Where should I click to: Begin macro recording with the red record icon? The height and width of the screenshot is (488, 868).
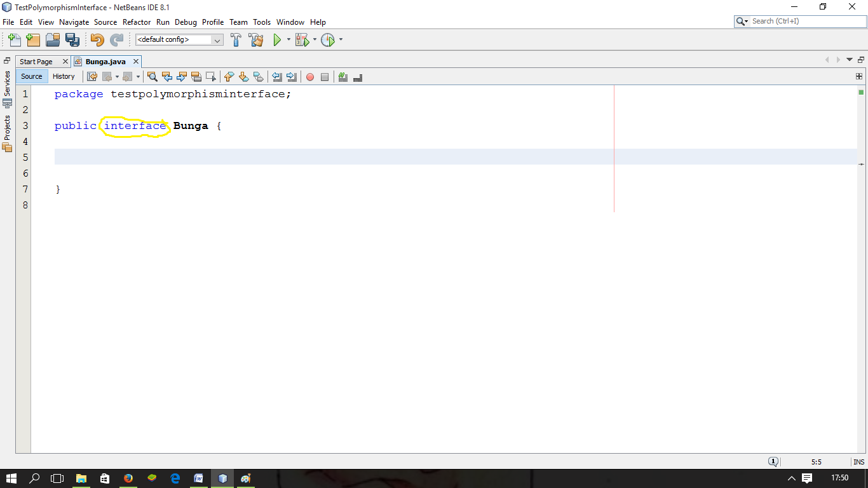(309, 77)
